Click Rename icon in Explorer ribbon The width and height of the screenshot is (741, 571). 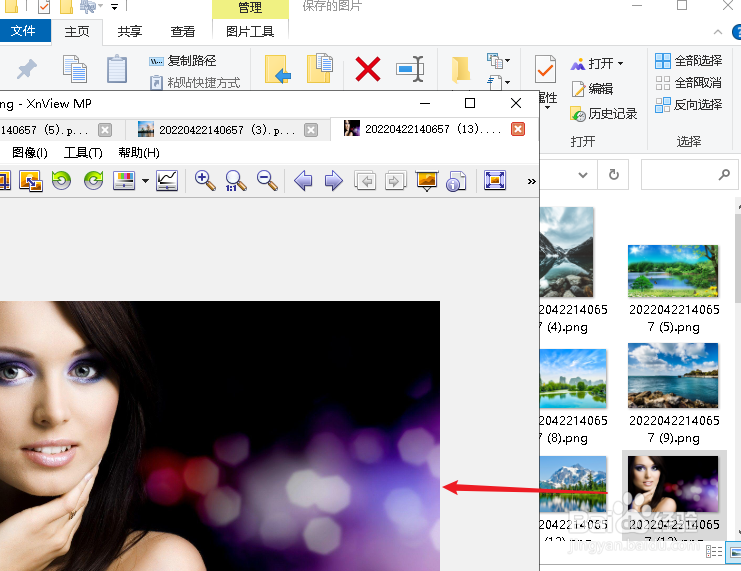coord(410,69)
